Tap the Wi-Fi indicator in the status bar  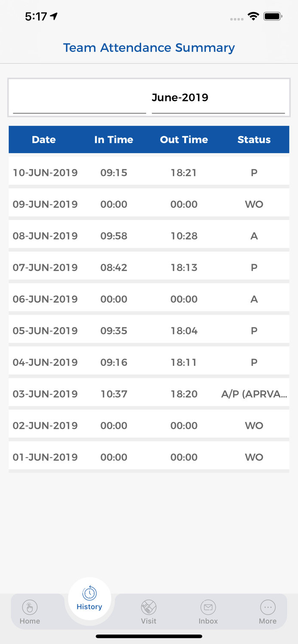[x=253, y=16]
